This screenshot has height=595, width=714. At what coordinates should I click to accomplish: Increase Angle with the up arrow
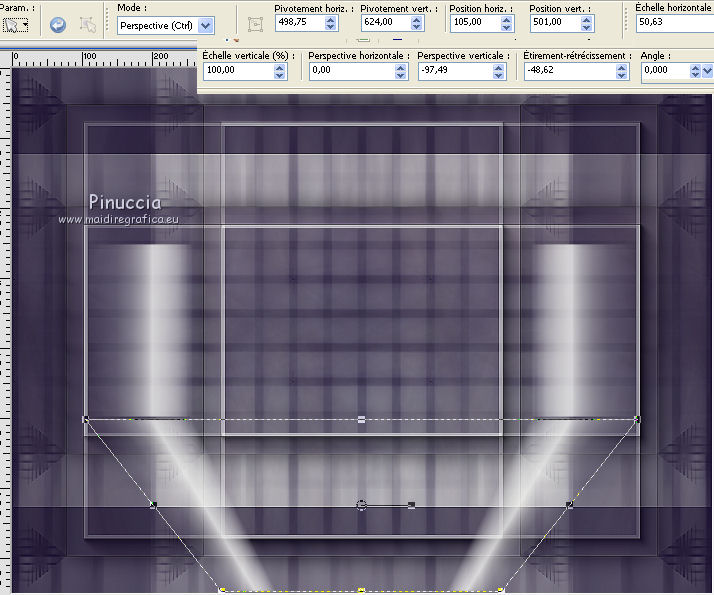tap(695, 68)
